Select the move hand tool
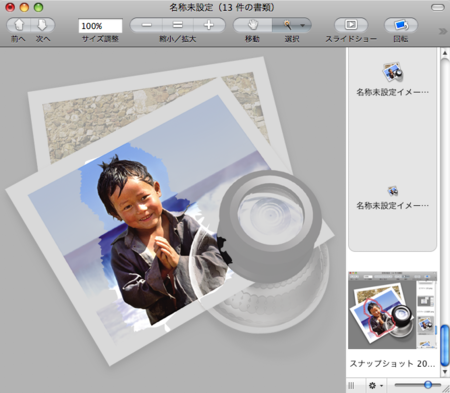Image resolution: width=450 pixels, height=393 pixels. 253,25
